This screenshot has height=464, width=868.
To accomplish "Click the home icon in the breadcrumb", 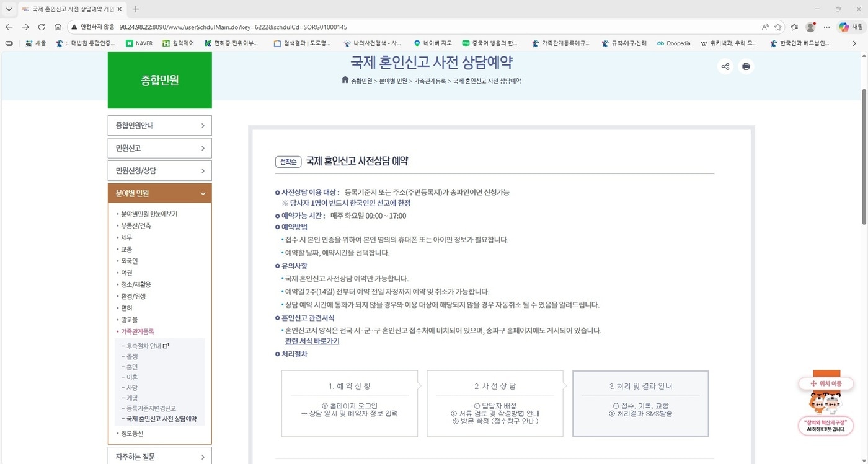I will pyautogui.click(x=345, y=80).
